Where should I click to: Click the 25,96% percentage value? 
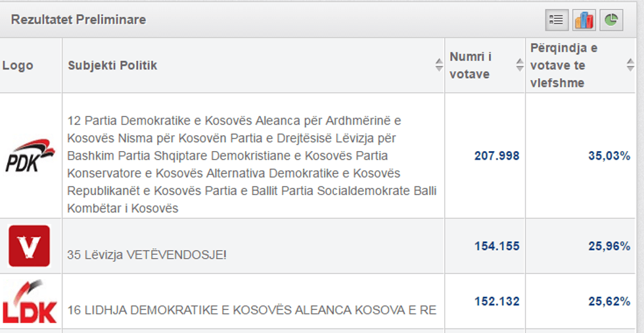point(609,246)
